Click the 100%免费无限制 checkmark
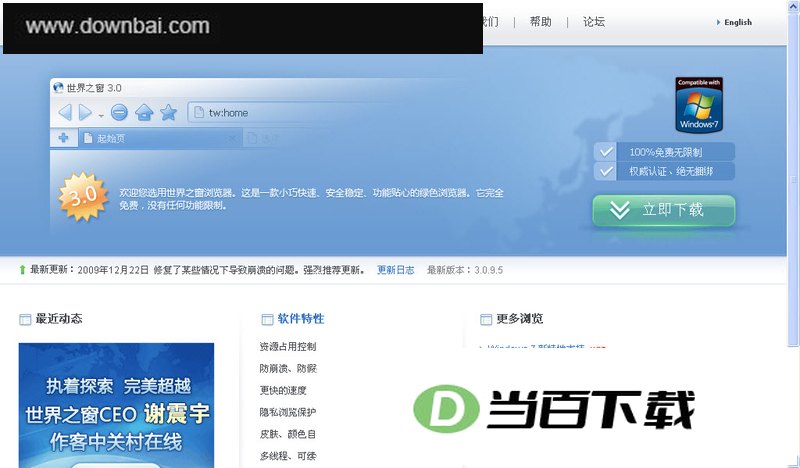 [x=606, y=152]
